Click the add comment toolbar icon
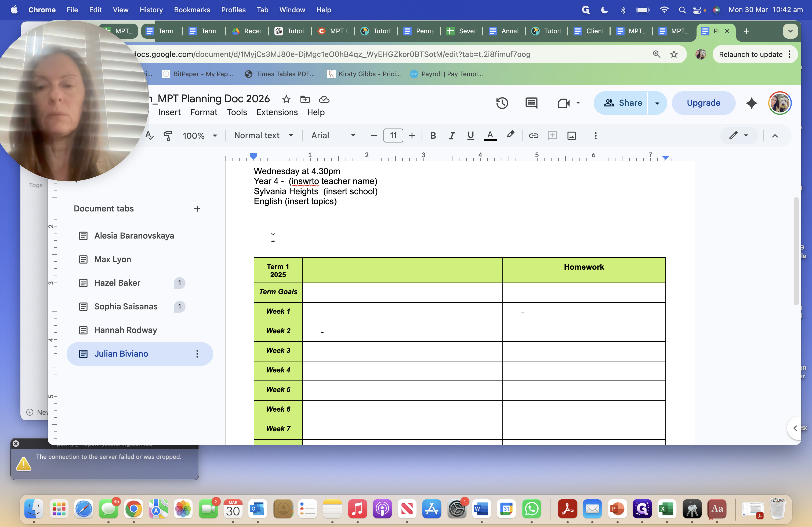 click(552, 136)
